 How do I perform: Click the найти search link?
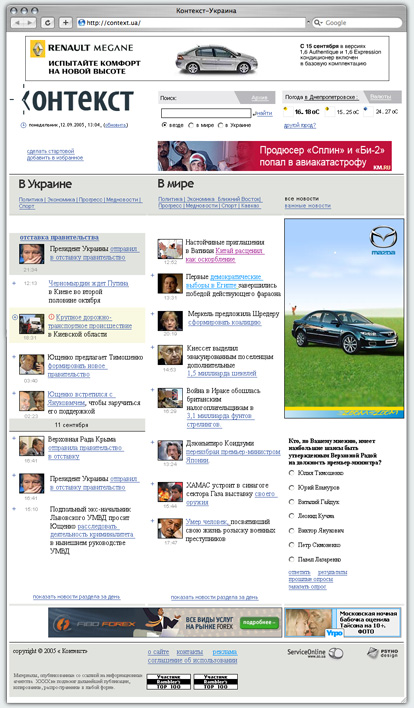point(264,113)
